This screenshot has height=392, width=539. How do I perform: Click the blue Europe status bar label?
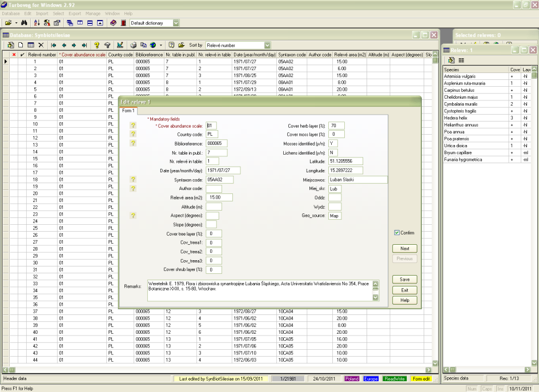tap(371, 379)
